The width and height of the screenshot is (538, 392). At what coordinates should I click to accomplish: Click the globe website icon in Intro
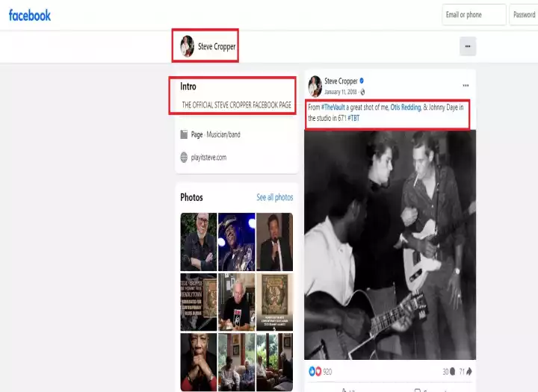click(184, 158)
